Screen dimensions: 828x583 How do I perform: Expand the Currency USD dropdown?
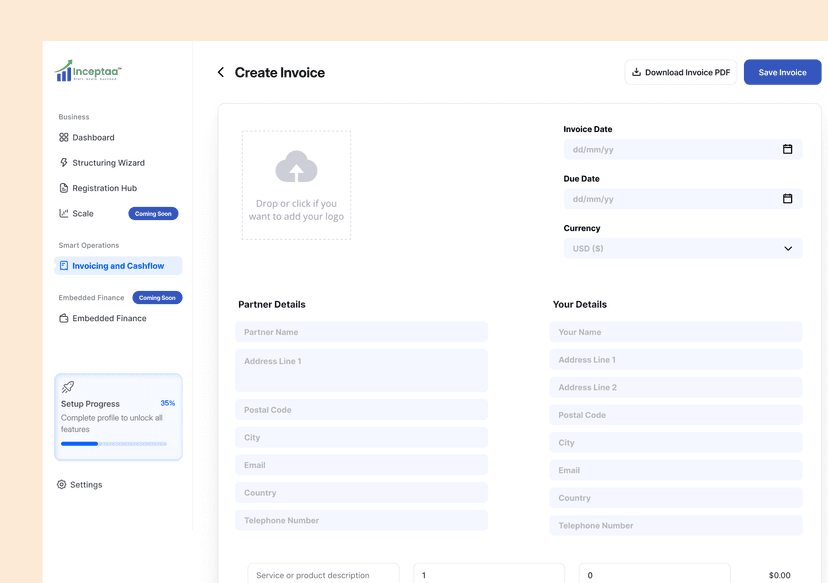(682, 248)
